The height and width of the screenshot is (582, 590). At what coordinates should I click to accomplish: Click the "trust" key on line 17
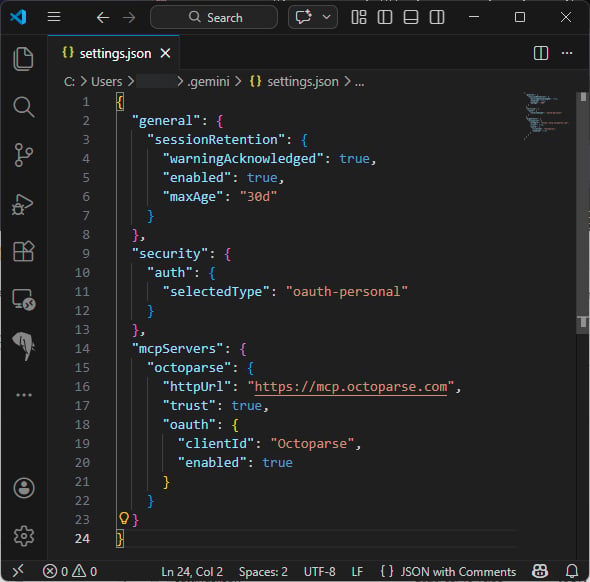tap(189, 406)
